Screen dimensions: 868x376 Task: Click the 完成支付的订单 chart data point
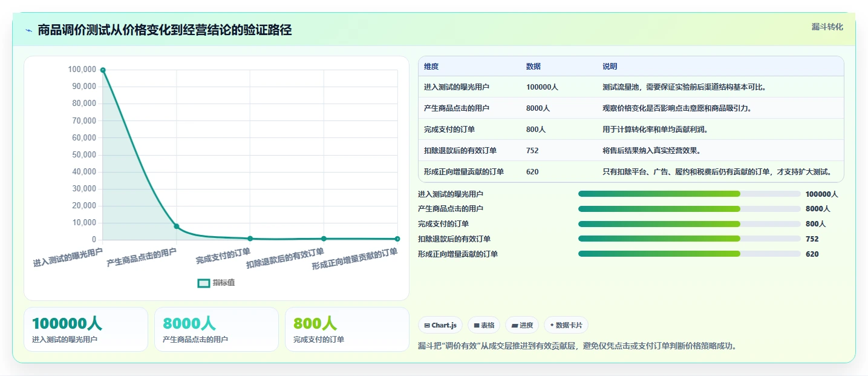[x=250, y=239]
